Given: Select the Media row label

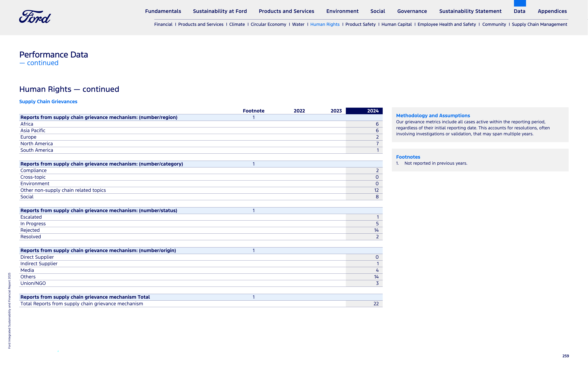Looking at the screenshot, I should (x=27, y=270).
